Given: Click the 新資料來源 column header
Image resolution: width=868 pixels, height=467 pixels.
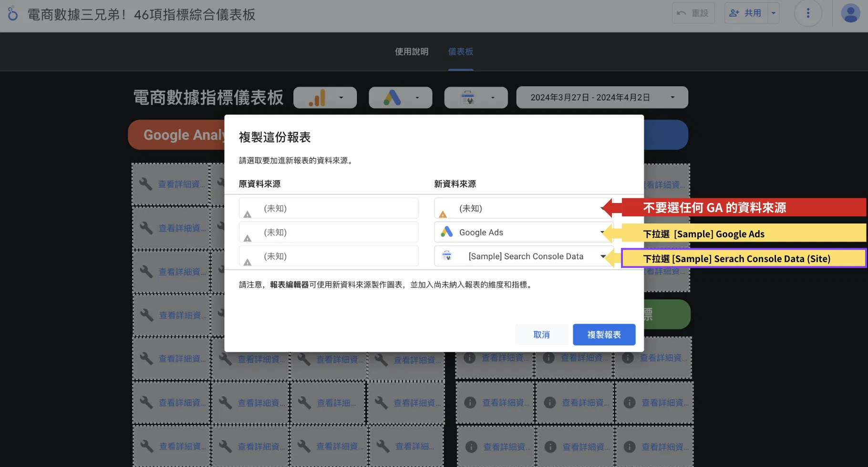Looking at the screenshot, I should 455,184.
